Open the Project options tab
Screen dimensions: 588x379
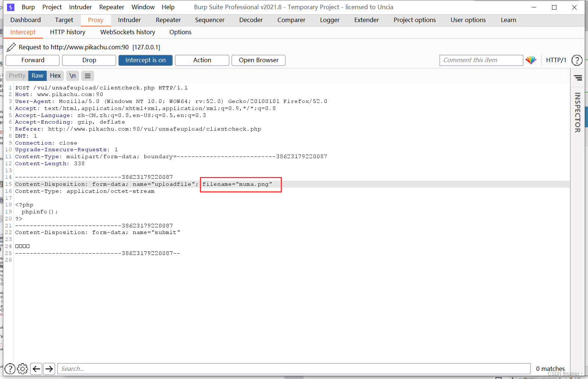point(415,20)
